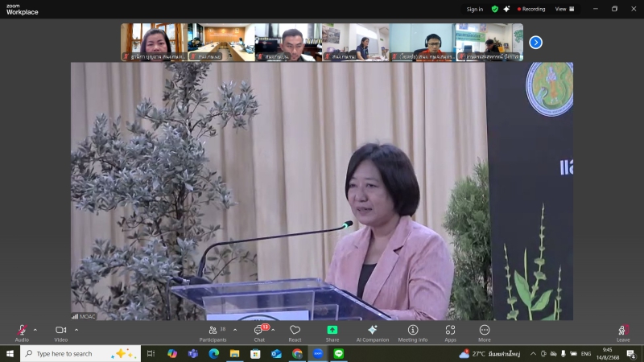Click the taskbar search box

80,353
